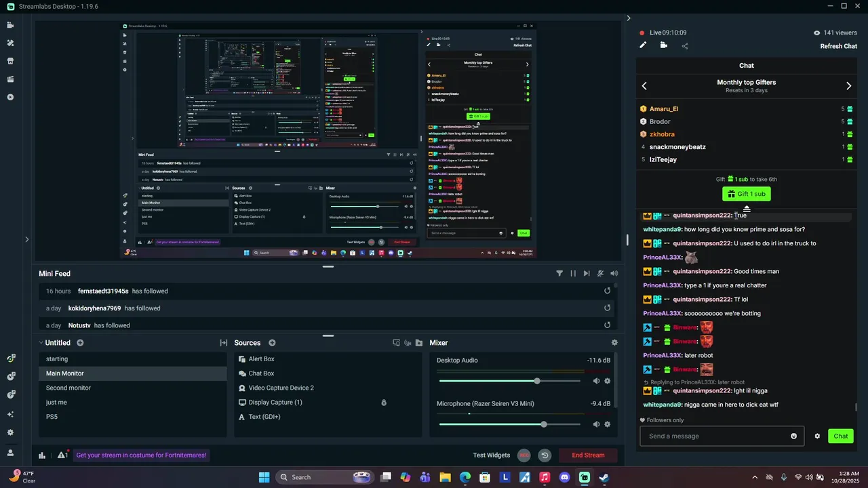Select the Main Monitor scene
The image size is (868, 488).
tap(132, 373)
